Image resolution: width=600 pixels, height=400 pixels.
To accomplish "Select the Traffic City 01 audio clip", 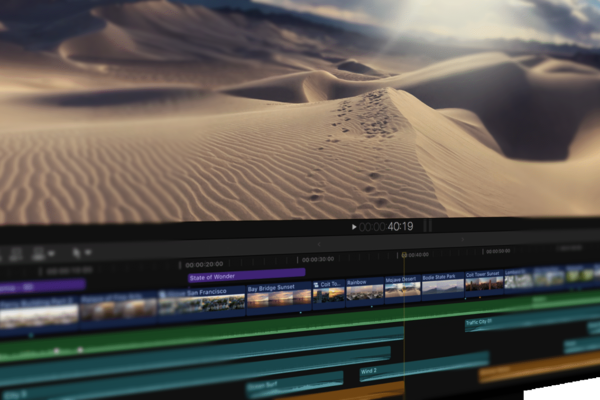I will pyautogui.click(x=532, y=319).
